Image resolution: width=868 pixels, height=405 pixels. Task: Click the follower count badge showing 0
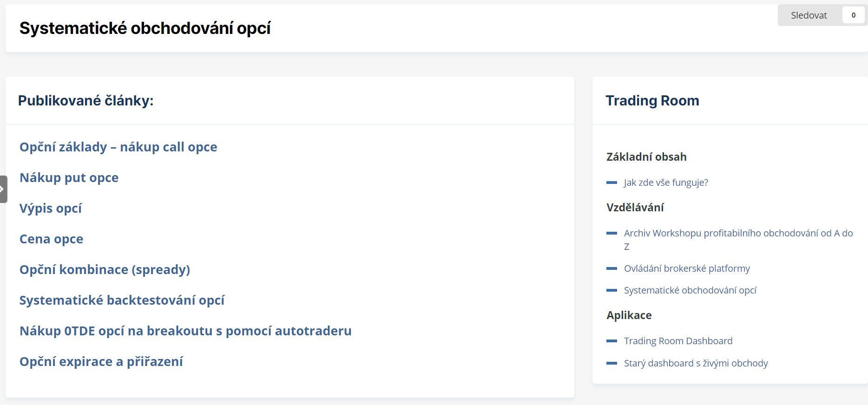853,15
